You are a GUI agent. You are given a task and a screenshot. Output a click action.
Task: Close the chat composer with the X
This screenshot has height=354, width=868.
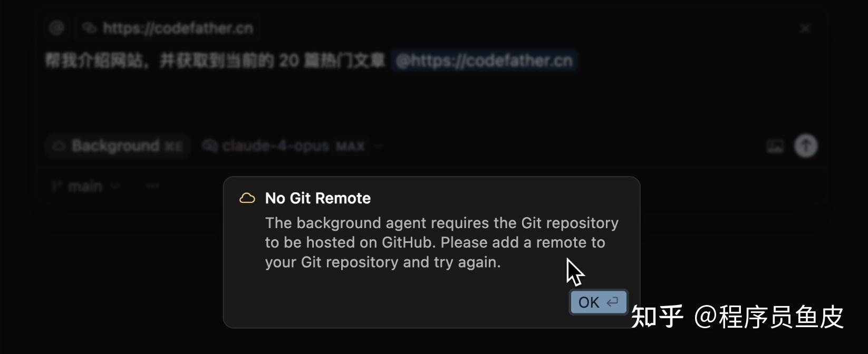pyautogui.click(x=805, y=28)
